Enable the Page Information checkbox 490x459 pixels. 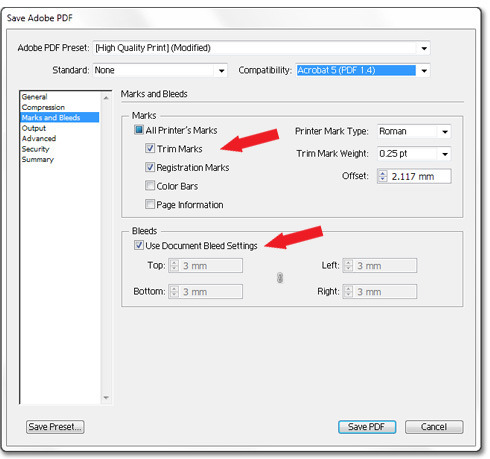click(x=150, y=204)
